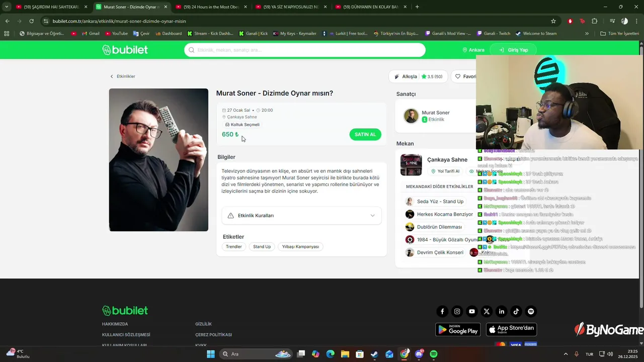
Task: Open Ankara city selector
Action: point(473,50)
